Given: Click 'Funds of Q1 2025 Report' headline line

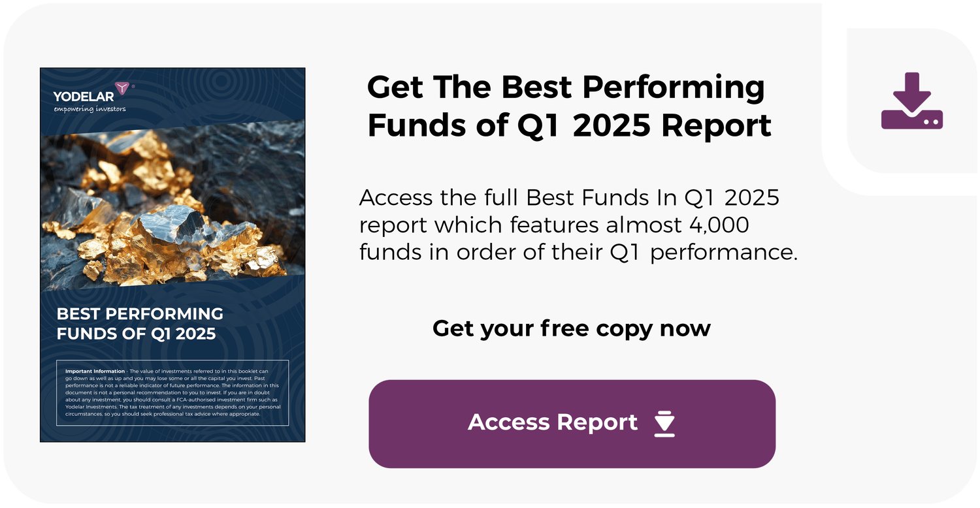Looking at the screenshot, I should 569,125.
